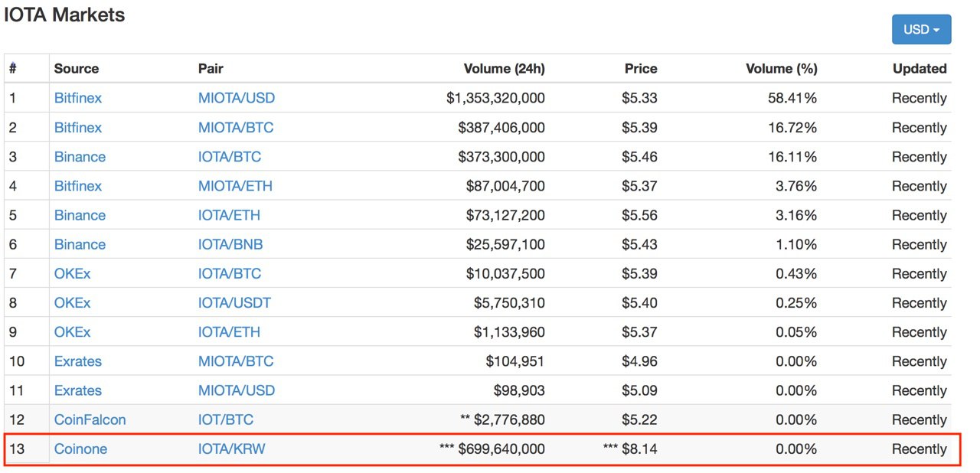
Task: Open the MIOTA/ETH pair link
Action: [235, 185]
